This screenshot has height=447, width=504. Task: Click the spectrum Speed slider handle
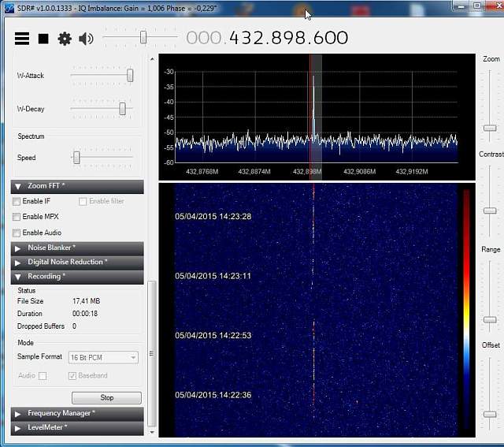pos(76,158)
